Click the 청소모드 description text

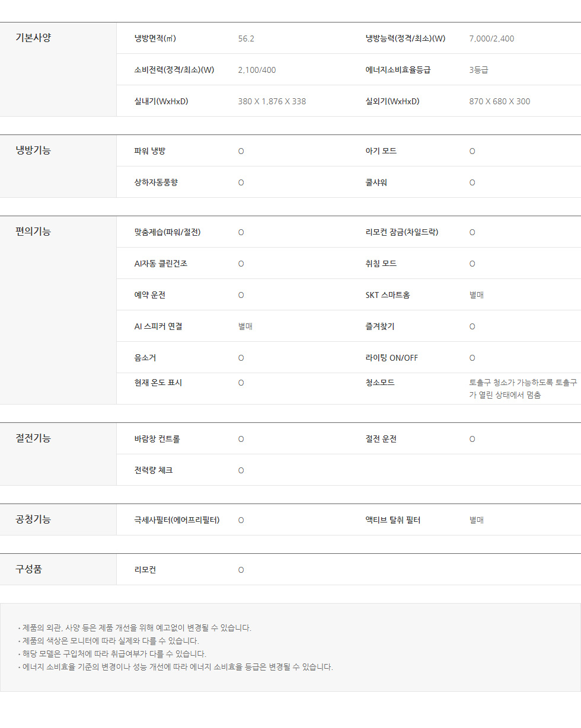(x=522, y=389)
